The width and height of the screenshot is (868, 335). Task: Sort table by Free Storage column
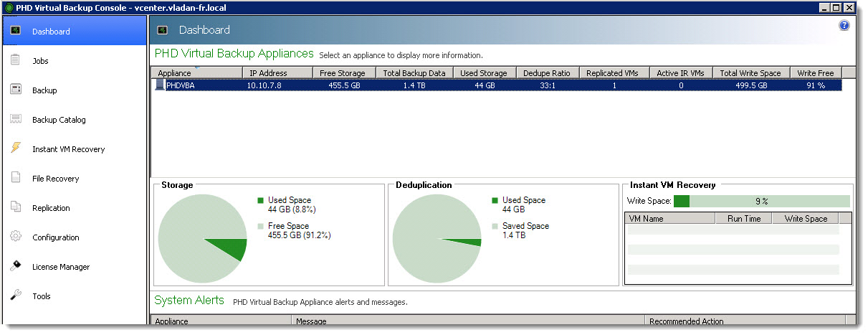coord(342,73)
